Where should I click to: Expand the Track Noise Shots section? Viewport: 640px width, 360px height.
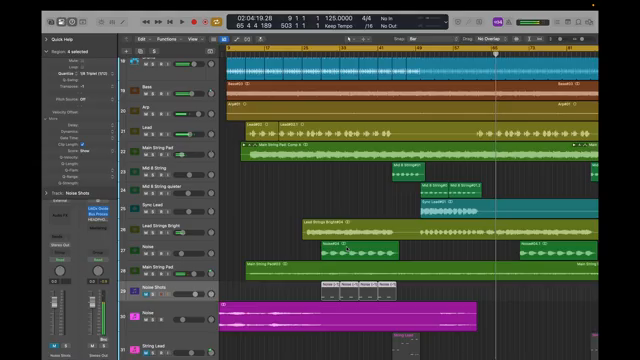pos(46,193)
